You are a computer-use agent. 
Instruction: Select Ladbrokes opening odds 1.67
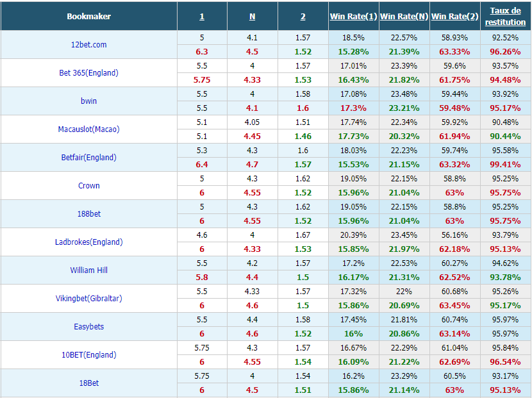303,235
